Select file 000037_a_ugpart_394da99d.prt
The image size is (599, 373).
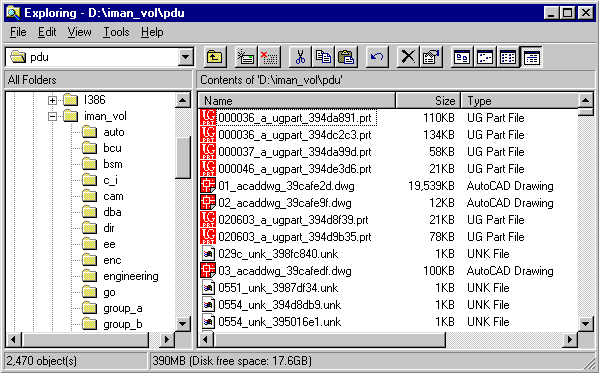pyautogui.click(x=295, y=152)
